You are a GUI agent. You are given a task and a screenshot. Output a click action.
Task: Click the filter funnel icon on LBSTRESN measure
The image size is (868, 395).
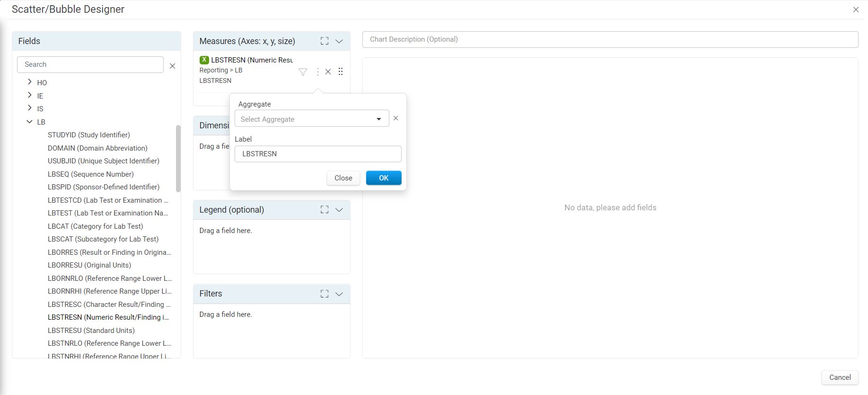click(303, 72)
